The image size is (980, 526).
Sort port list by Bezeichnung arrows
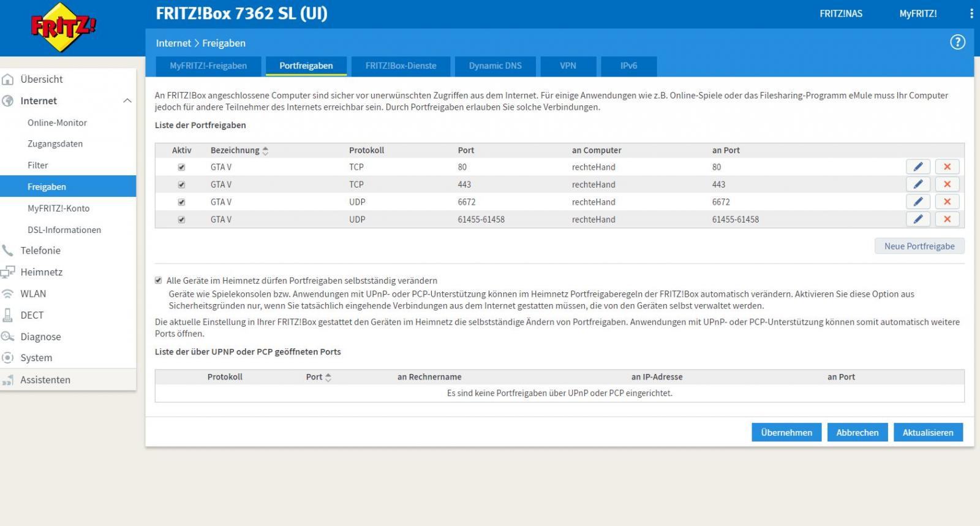(x=265, y=150)
